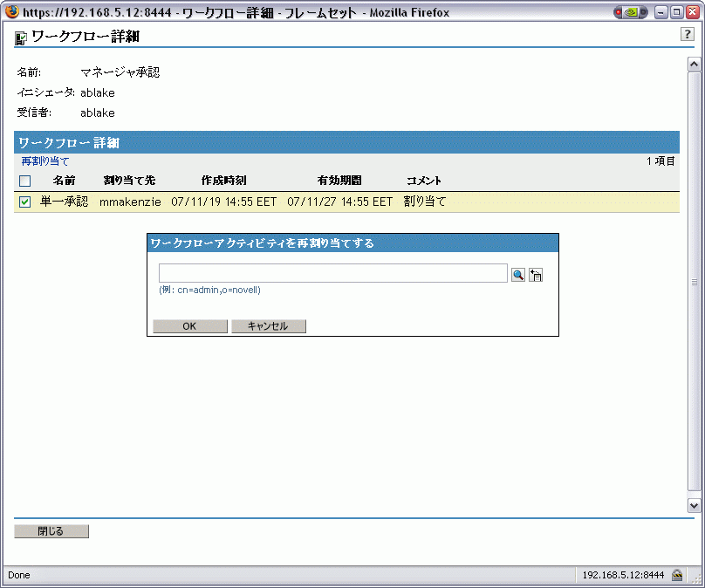Click the workflow detail icon next to the page title
The image size is (705, 588).
(21, 38)
